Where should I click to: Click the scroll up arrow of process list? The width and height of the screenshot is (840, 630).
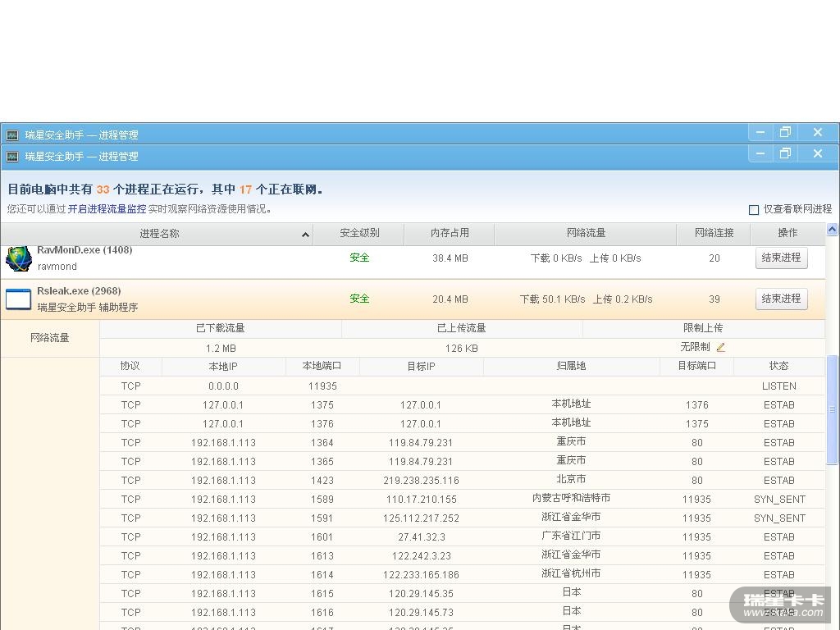tap(833, 230)
